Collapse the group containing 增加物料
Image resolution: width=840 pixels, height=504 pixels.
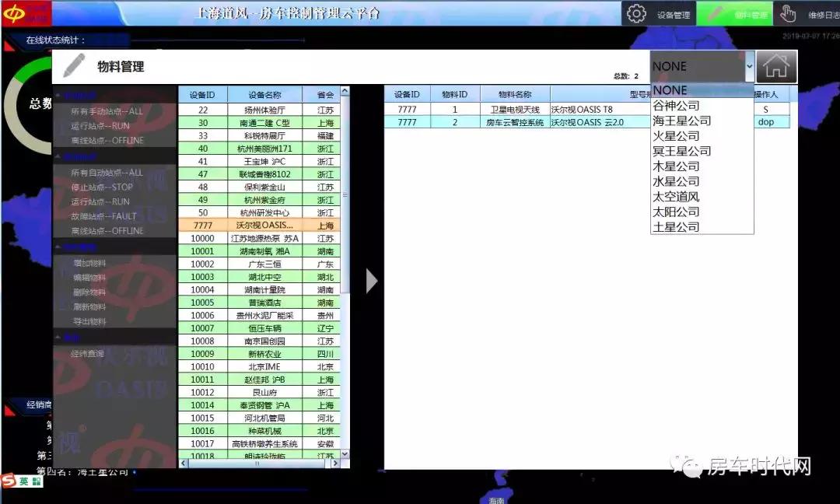point(58,247)
